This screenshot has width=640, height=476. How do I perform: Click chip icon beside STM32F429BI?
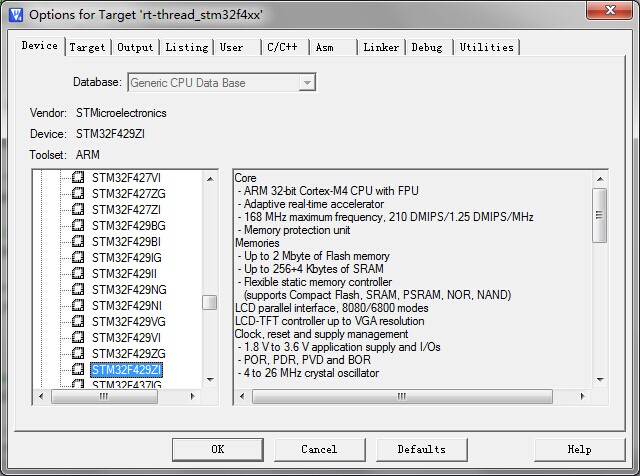click(x=78, y=241)
